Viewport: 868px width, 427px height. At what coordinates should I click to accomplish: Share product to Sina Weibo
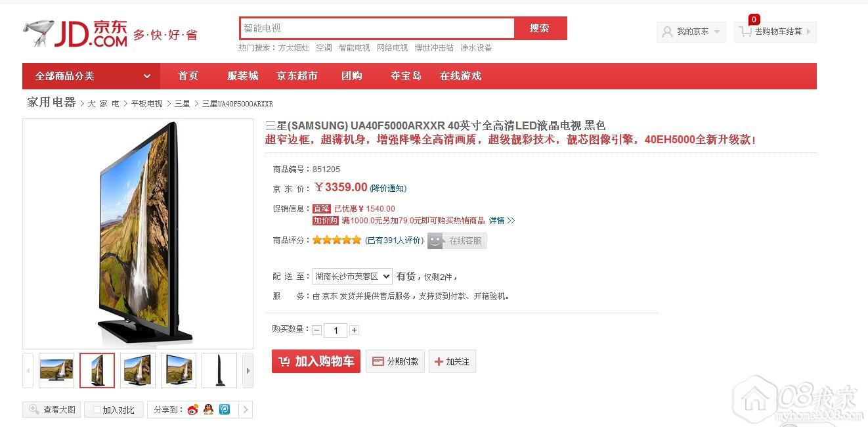tap(192, 410)
